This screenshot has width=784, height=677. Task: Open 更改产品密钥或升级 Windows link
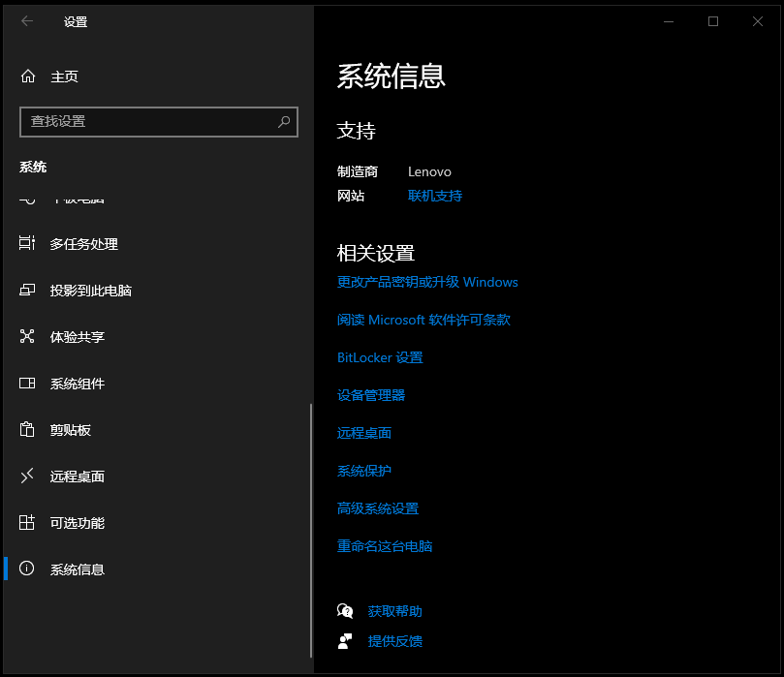pos(427,282)
